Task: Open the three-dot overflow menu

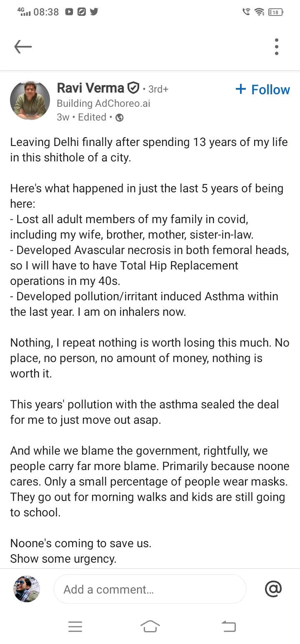Action: (276, 47)
